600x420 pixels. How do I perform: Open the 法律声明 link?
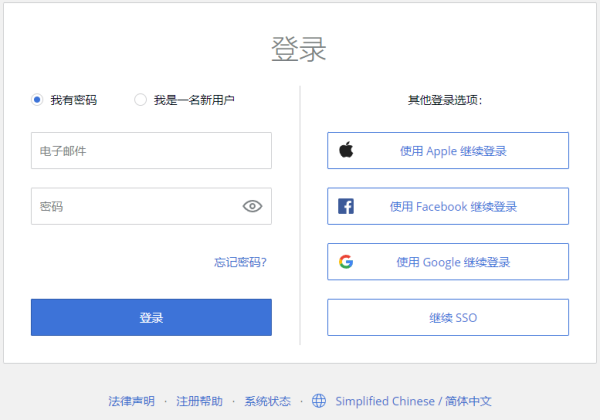pos(131,401)
